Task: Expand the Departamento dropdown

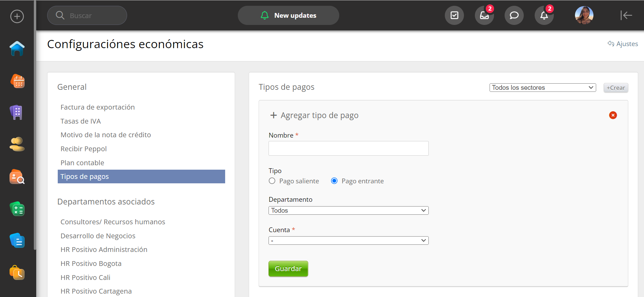Action: 348,211
